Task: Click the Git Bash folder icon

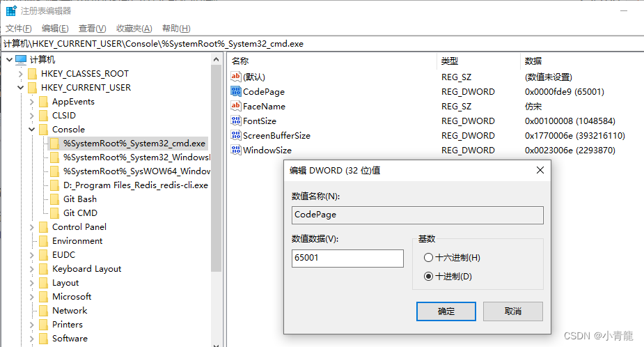Action: pos(54,199)
